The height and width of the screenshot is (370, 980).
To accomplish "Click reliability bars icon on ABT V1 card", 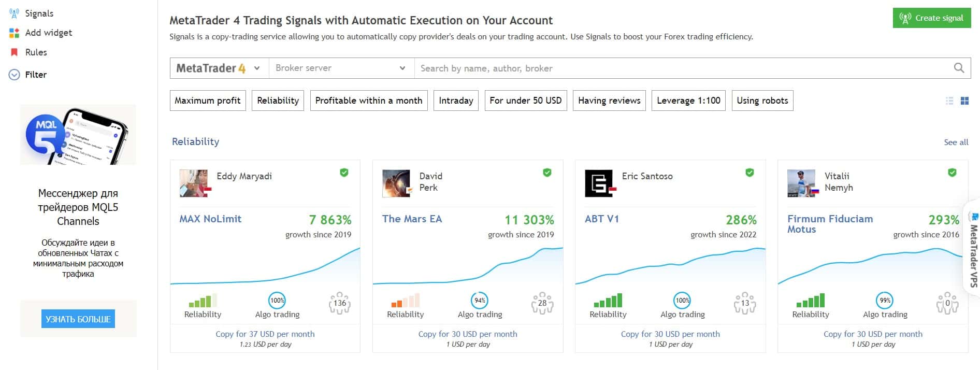I will [608, 300].
